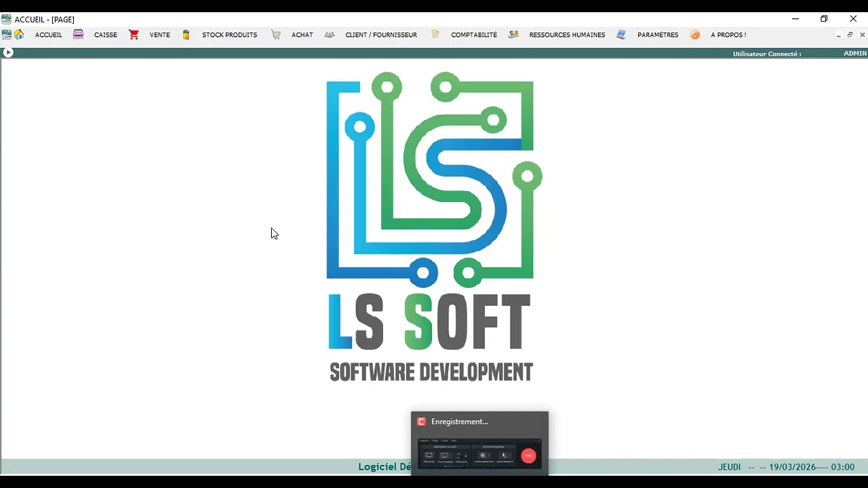868x488 pixels.
Task: Open the CLIENT / FOURNISSEUR menu
Action: (x=381, y=35)
